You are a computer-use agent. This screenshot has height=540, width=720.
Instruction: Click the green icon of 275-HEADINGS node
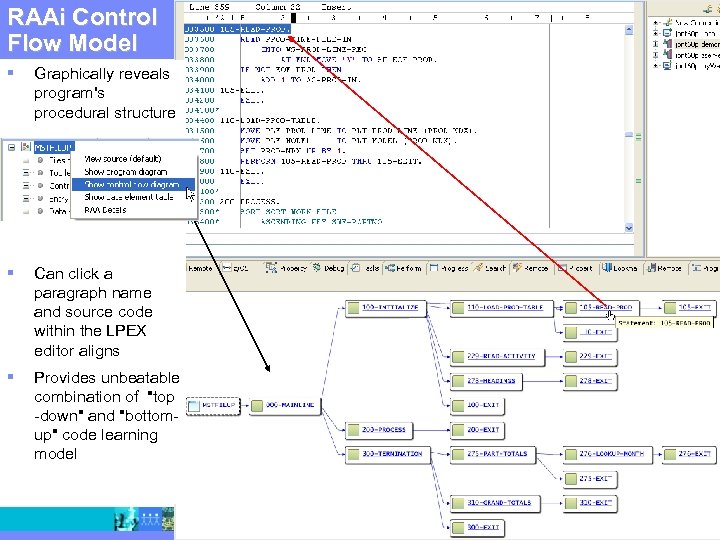[x=458, y=381]
